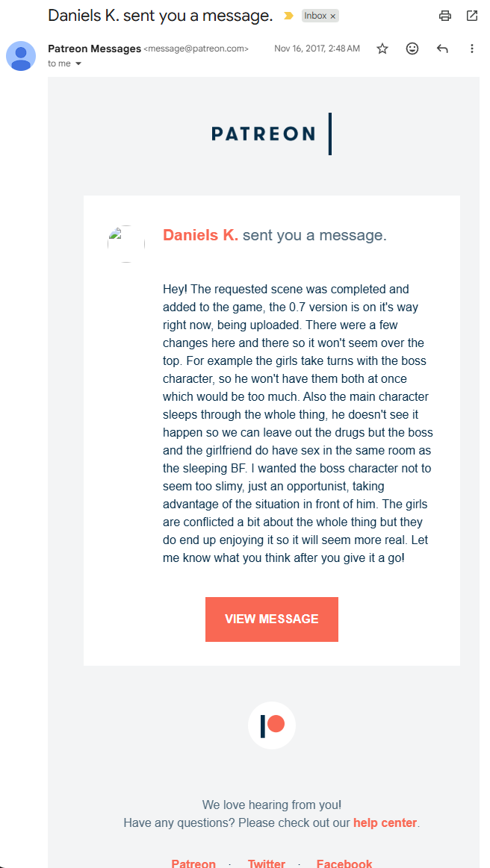This screenshot has height=868, width=490.
Task: Expand the 'to me' recipient details arrow
Action: pos(78,64)
